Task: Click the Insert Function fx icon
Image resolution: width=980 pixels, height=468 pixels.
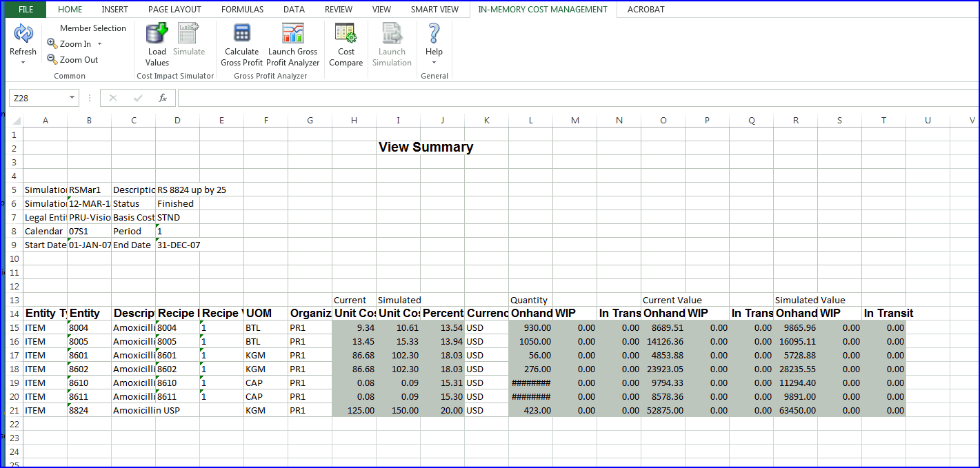Action: click(x=163, y=98)
